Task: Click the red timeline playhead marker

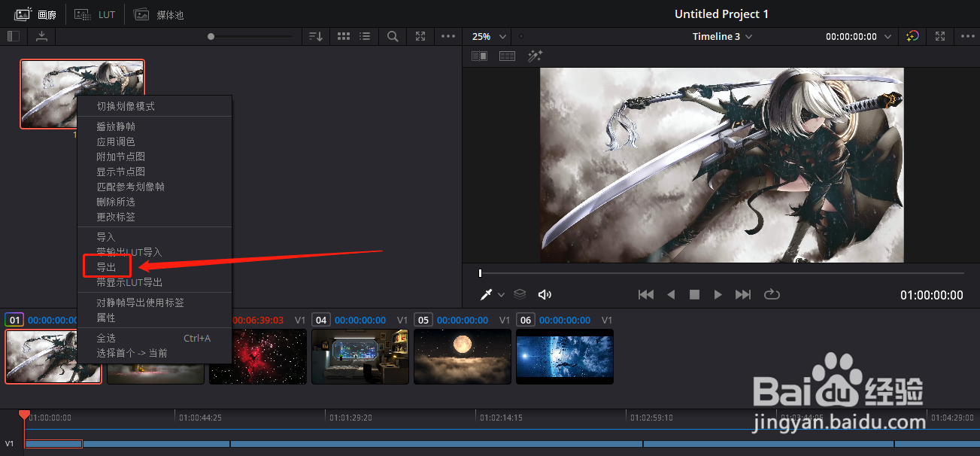Action: click(x=24, y=415)
